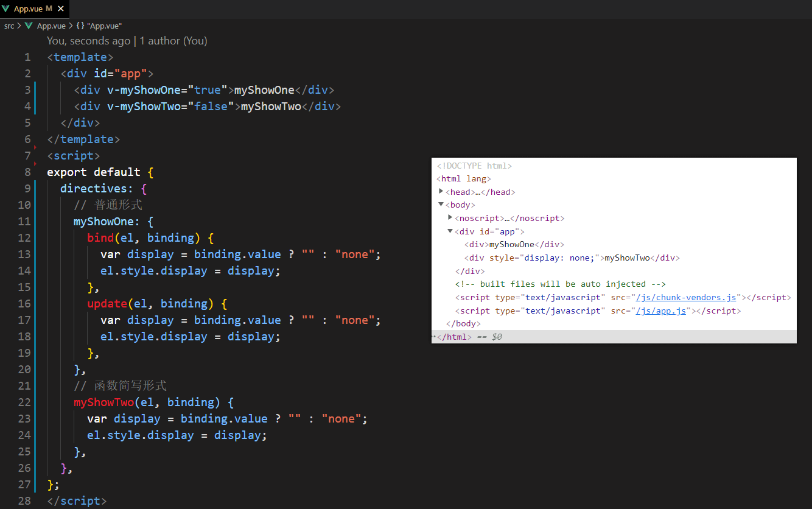Click the modified M badge on the tab
The width and height of the screenshot is (812, 509).
click(49, 9)
